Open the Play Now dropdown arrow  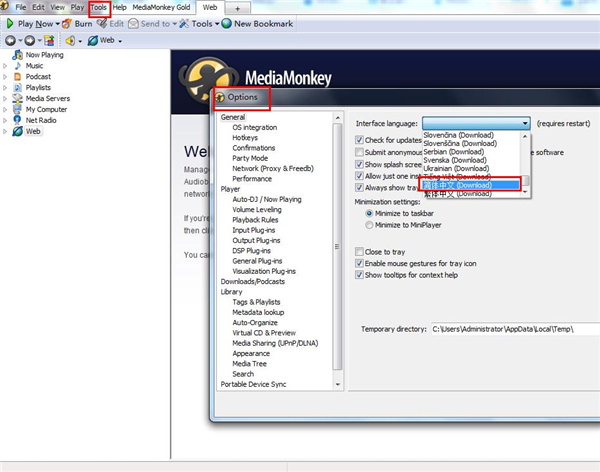[x=57, y=24]
